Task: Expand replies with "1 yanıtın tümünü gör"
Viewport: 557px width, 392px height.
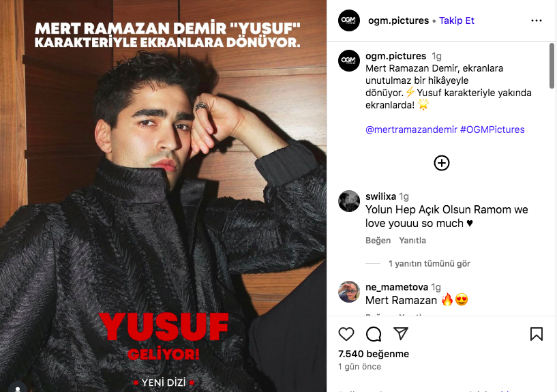Action: point(429,263)
